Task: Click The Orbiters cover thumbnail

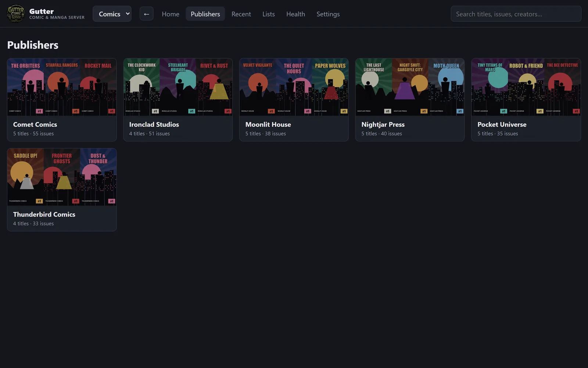Action: tap(25, 87)
